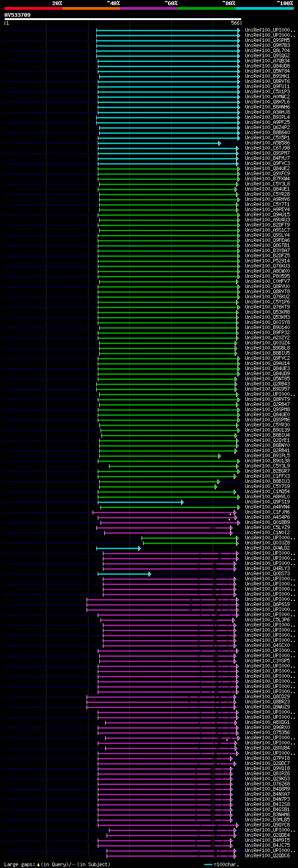Image resolution: width=298 pixels, height=868 pixels.
Task: Open hit UniRef100_Q8RVT6
Action: pos(267,82)
